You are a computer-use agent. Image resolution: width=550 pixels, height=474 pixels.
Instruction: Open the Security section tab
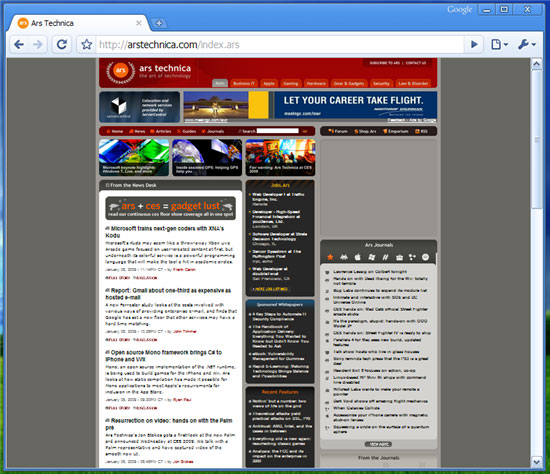tap(381, 84)
